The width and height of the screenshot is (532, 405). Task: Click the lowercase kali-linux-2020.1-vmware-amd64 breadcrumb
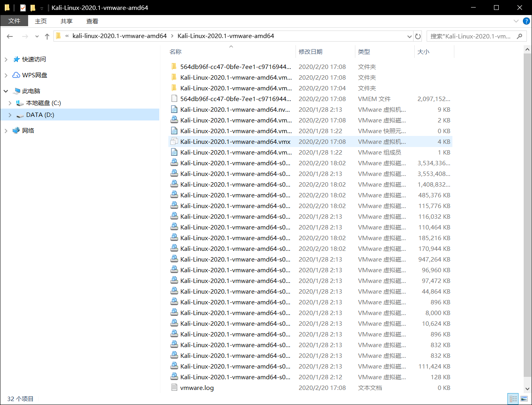(x=120, y=36)
